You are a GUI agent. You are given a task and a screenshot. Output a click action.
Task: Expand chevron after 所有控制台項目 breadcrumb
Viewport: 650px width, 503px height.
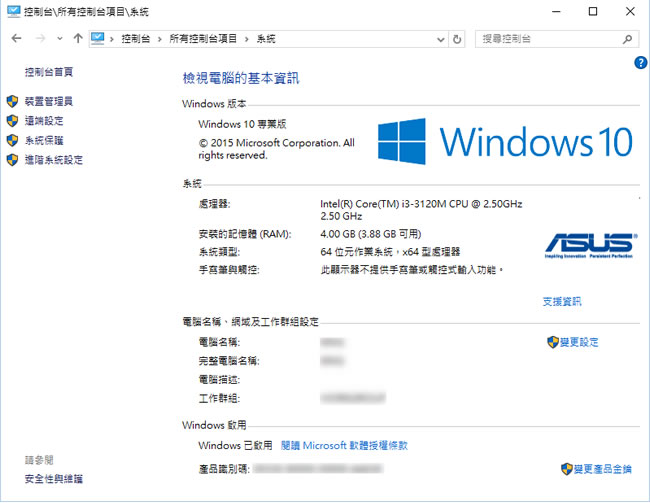click(247, 39)
